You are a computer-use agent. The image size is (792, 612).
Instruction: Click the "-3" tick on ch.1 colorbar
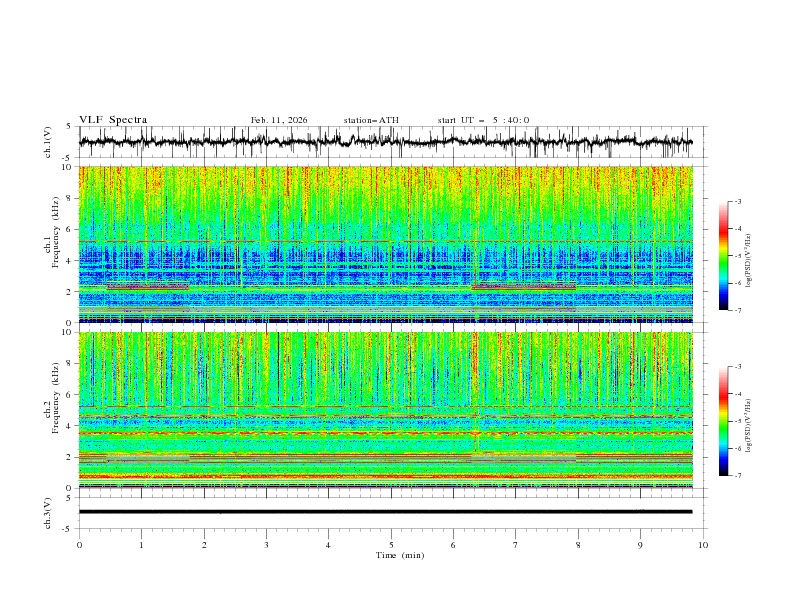pyautogui.click(x=738, y=201)
